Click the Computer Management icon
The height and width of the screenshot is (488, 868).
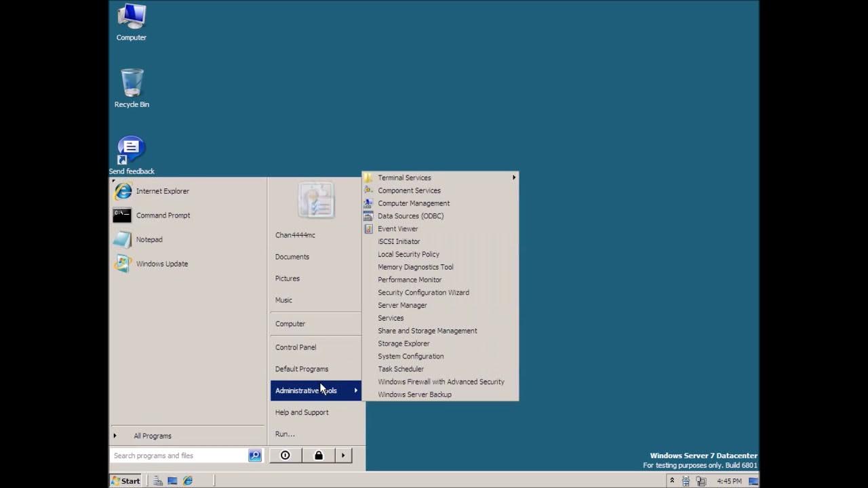368,203
